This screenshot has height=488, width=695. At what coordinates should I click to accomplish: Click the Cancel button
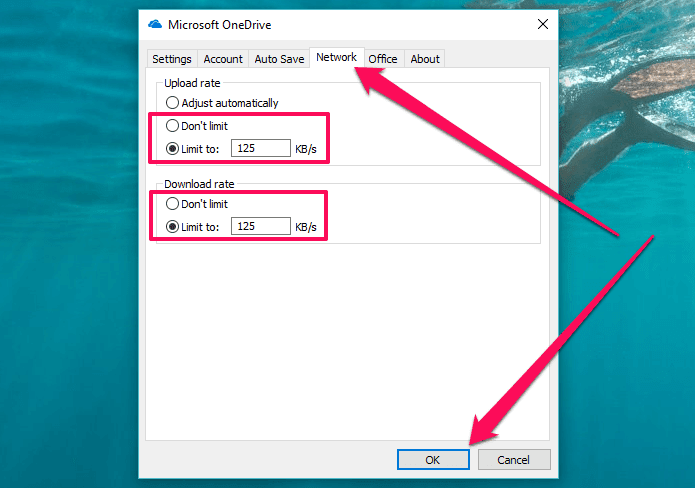coord(514,460)
